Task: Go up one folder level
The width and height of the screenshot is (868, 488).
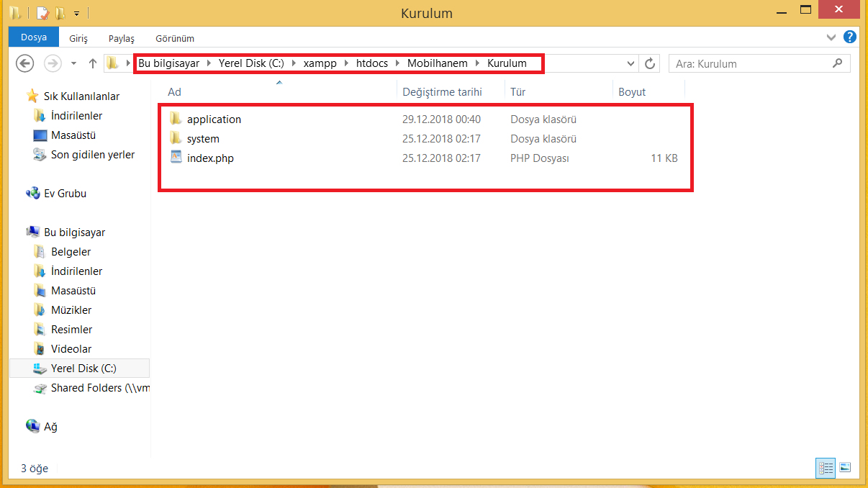Action: pos(92,63)
